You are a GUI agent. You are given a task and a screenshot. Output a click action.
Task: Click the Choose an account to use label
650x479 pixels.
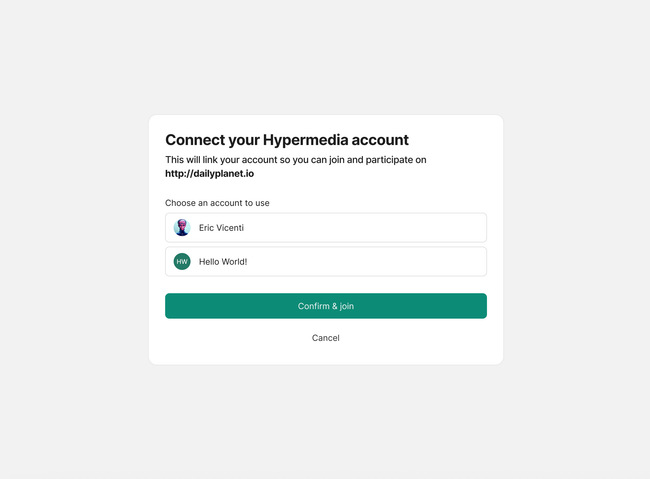[217, 203]
